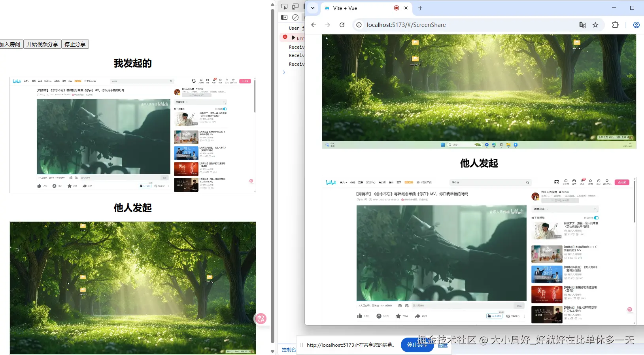
Task: Click the left window scrollbar up arrow
Action: [272, 5]
